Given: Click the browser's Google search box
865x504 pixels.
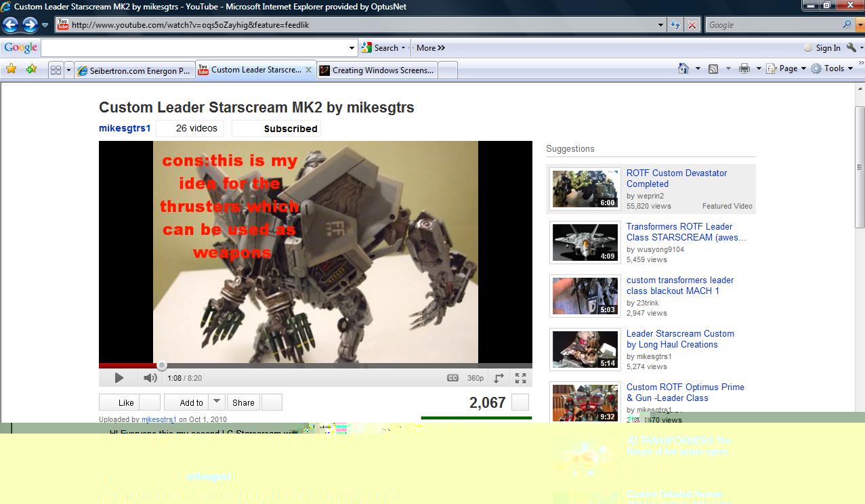Looking at the screenshot, I should point(773,25).
